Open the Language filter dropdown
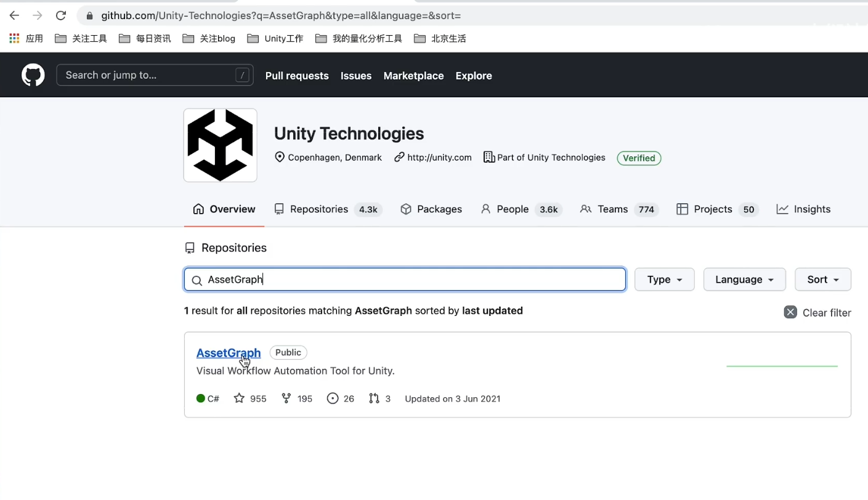 point(744,280)
